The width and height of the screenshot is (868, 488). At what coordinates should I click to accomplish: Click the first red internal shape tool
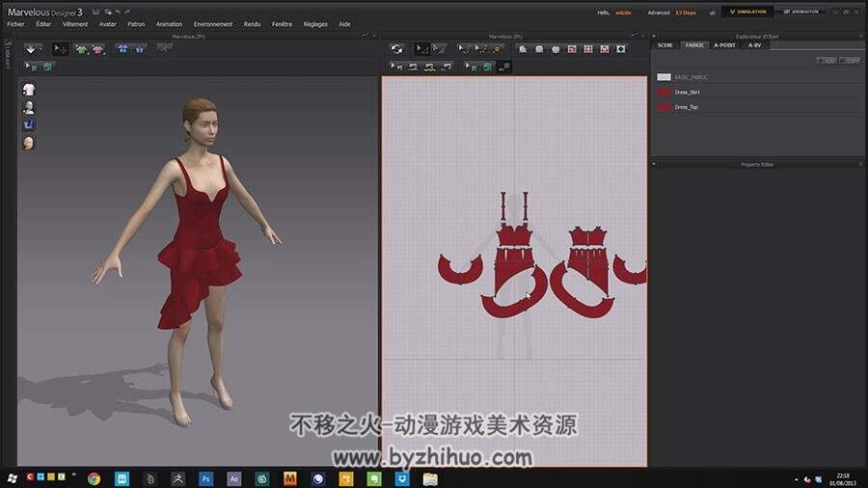572,49
